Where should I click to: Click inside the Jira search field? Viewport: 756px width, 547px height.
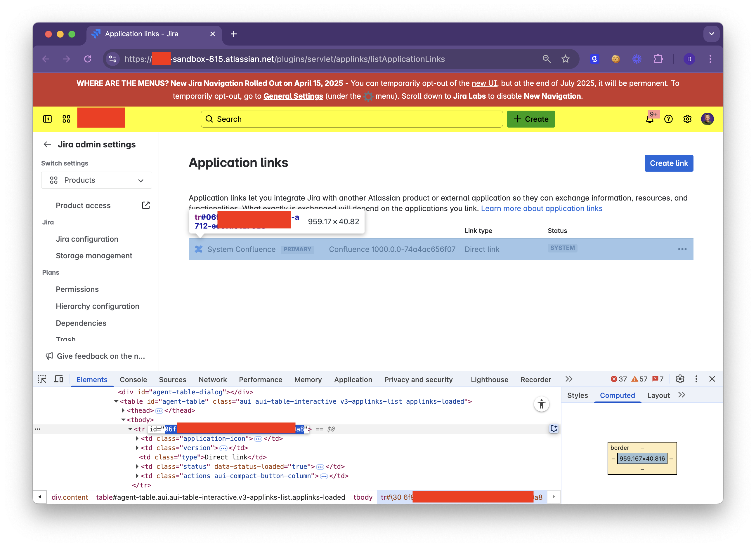(x=350, y=119)
